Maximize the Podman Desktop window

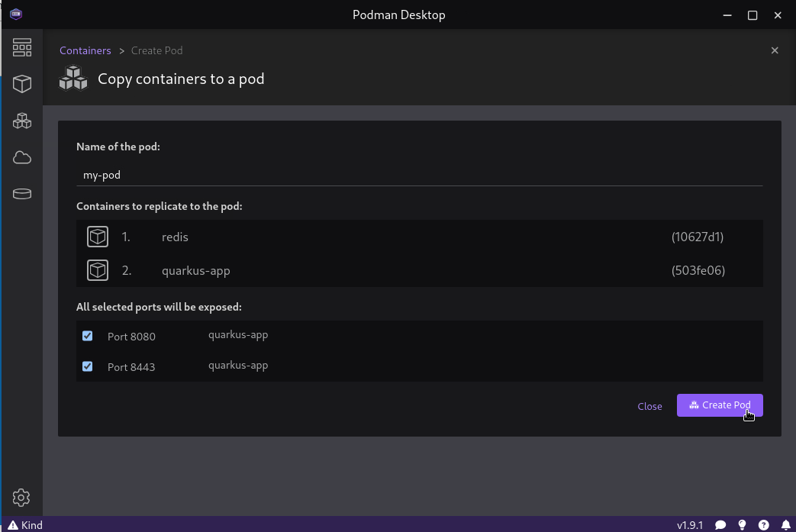pos(752,15)
